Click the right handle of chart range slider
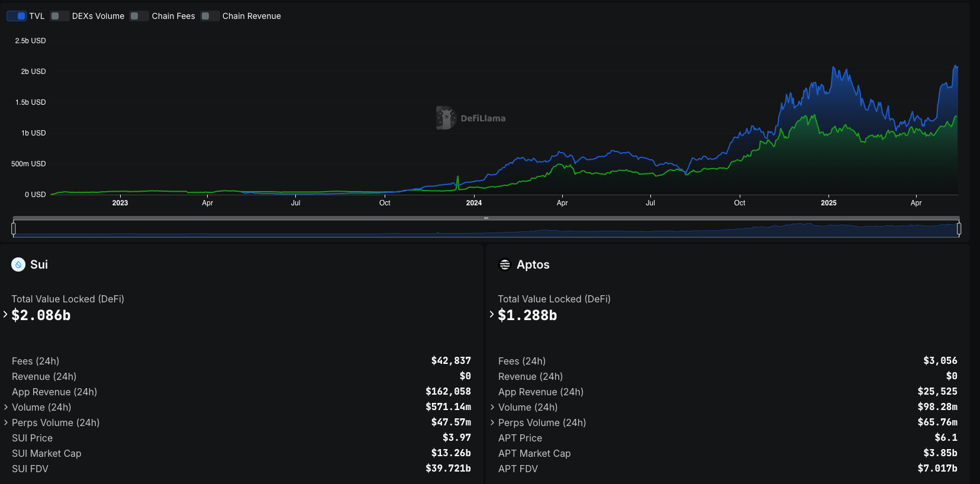The width and height of the screenshot is (980, 484). click(x=959, y=228)
